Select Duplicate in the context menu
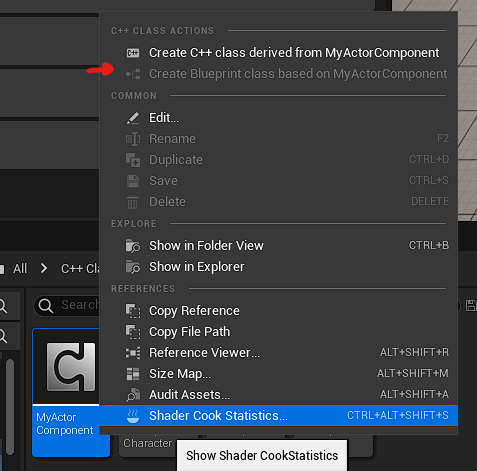The height and width of the screenshot is (471, 477). click(x=279, y=160)
